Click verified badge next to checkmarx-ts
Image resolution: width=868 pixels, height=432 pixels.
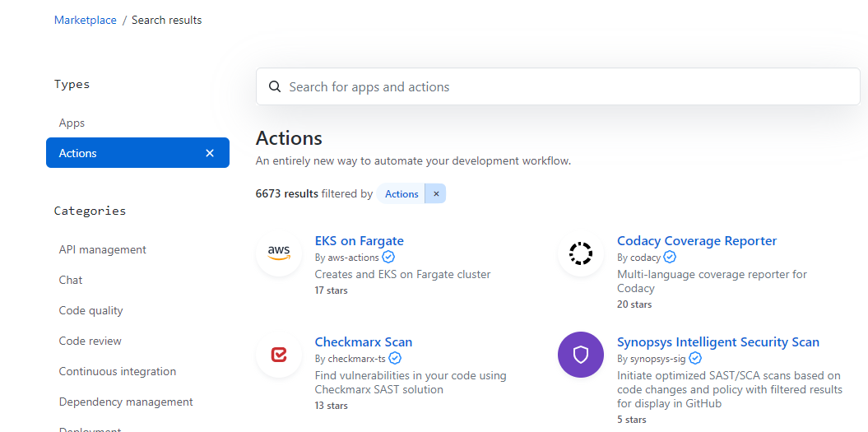click(x=395, y=358)
